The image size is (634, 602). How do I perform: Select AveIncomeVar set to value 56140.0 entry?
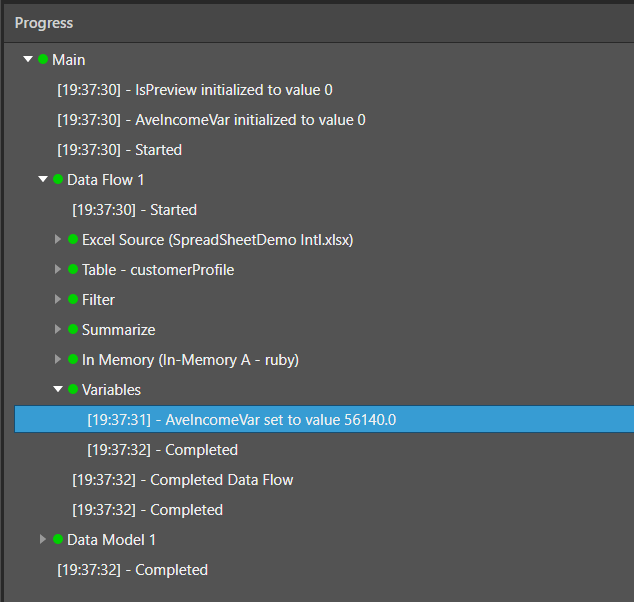pyautogui.click(x=241, y=420)
